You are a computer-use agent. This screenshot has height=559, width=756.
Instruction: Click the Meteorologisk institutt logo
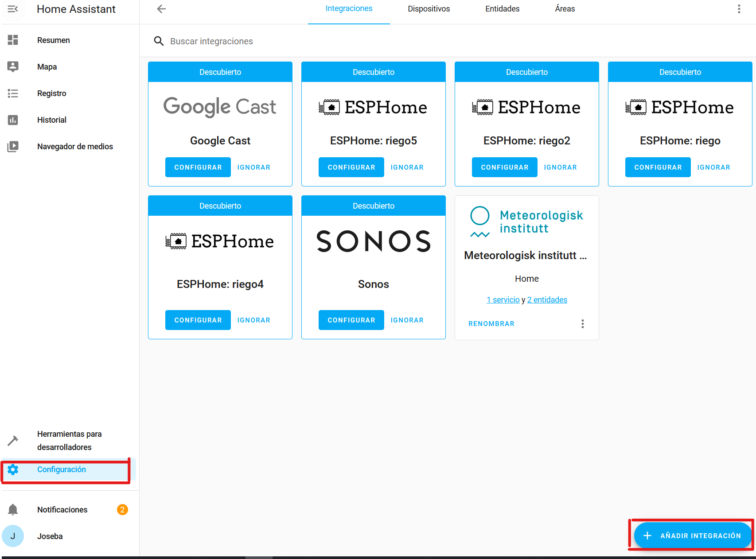(x=526, y=222)
